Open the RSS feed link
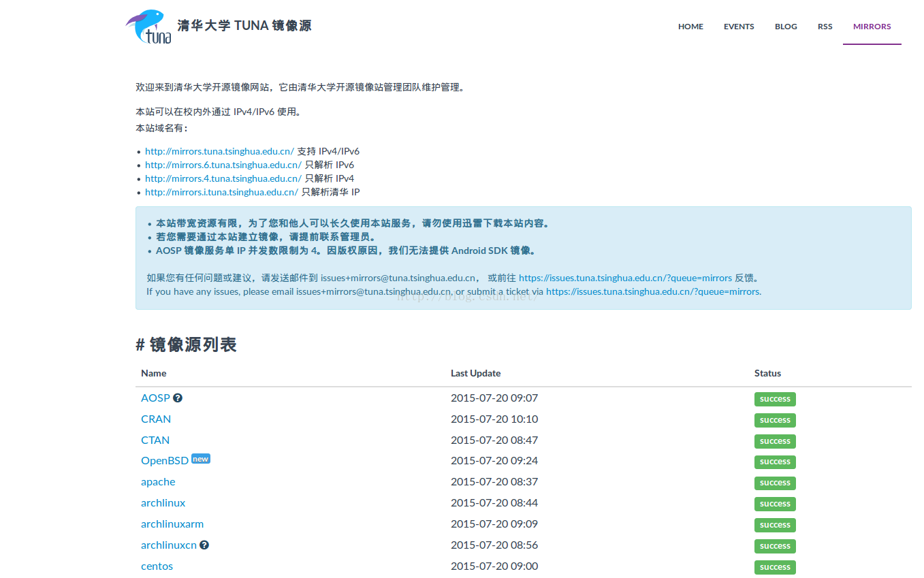Viewport: 924px width, 578px height. (x=825, y=27)
